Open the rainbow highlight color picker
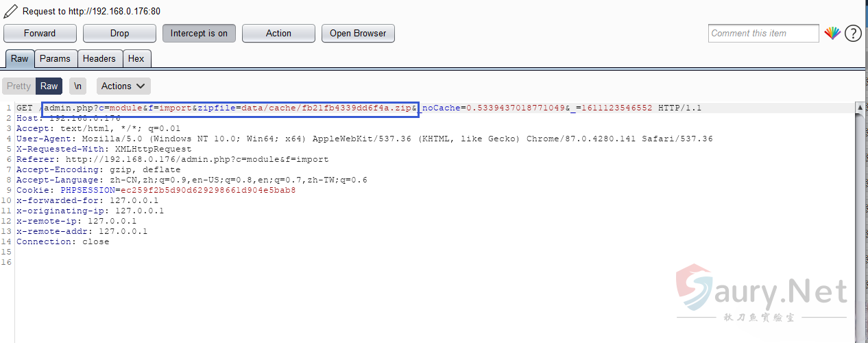The height and width of the screenshot is (343, 868). point(832,33)
